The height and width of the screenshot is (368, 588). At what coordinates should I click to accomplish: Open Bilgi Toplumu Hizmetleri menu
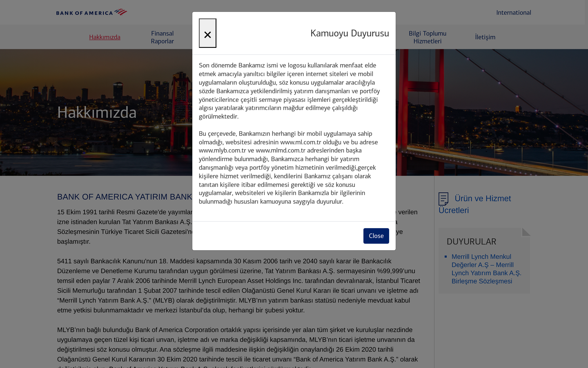pos(428,37)
